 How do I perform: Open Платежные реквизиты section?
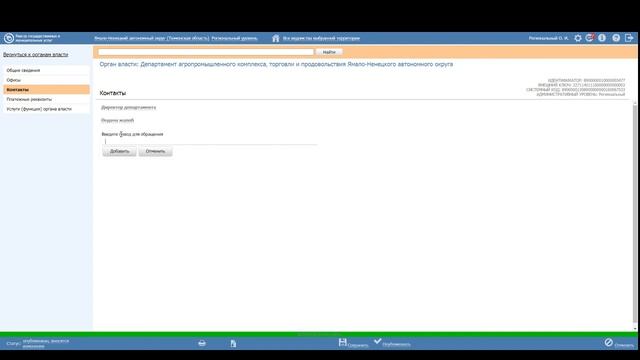pos(47,99)
